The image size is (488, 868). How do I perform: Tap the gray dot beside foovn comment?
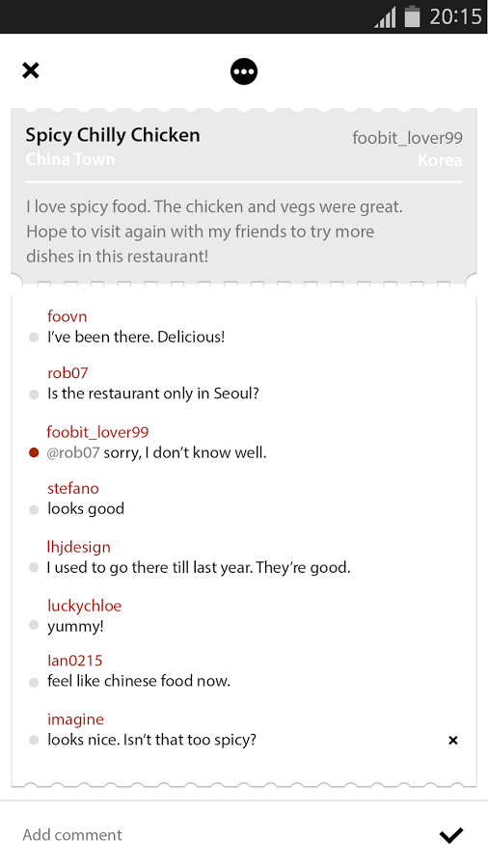point(34,338)
